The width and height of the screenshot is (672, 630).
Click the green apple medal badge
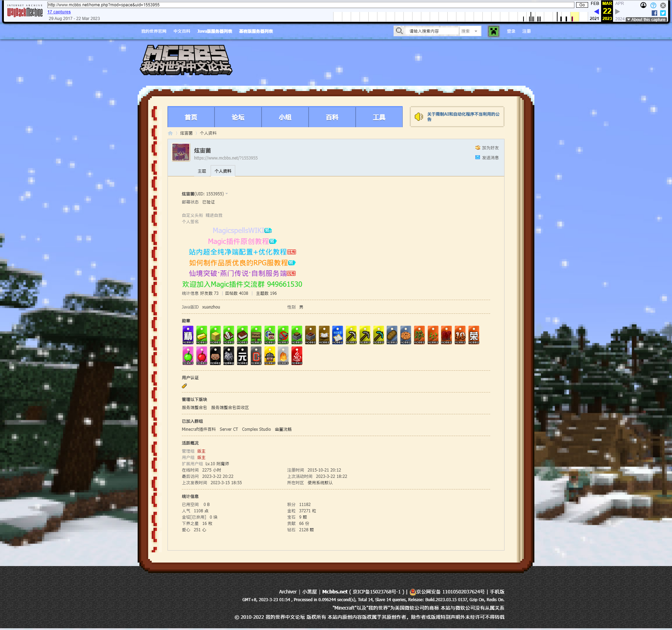(x=188, y=356)
